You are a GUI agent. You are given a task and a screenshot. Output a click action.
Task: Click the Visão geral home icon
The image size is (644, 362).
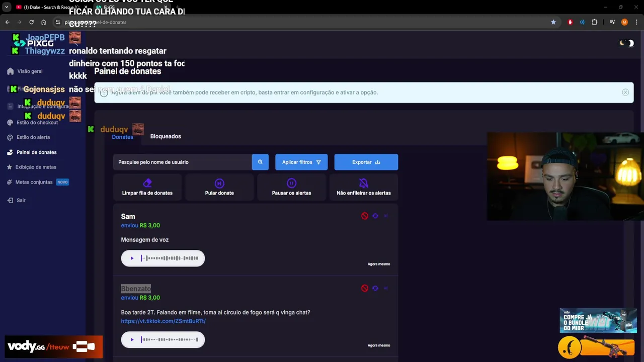tap(10, 71)
